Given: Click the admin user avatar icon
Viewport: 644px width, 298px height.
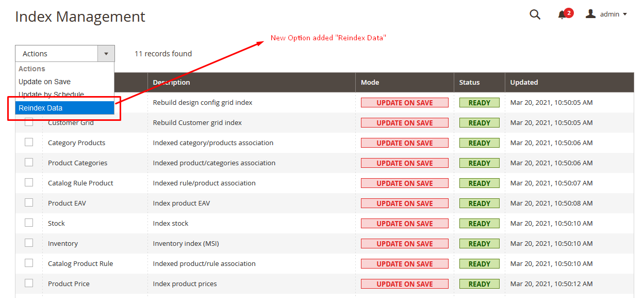Looking at the screenshot, I should point(590,14).
